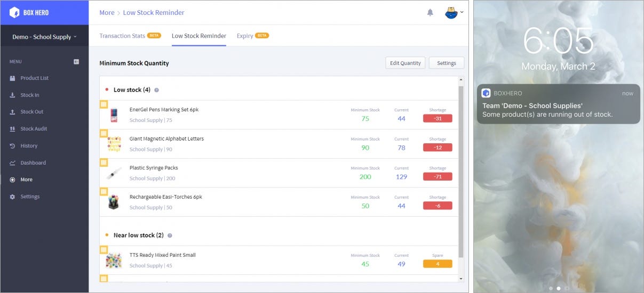Collapse the sidebar menu with arrow icon

pos(76,62)
